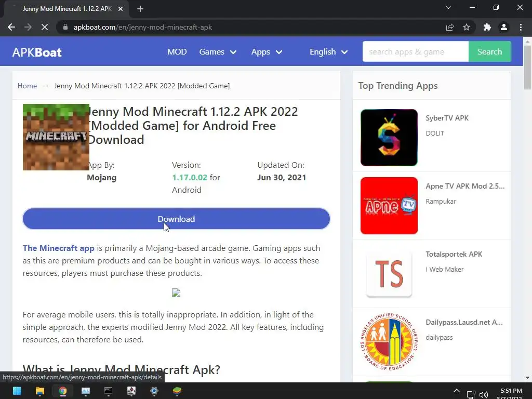Go to Home breadcrumb link
The height and width of the screenshot is (399, 532).
click(27, 86)
